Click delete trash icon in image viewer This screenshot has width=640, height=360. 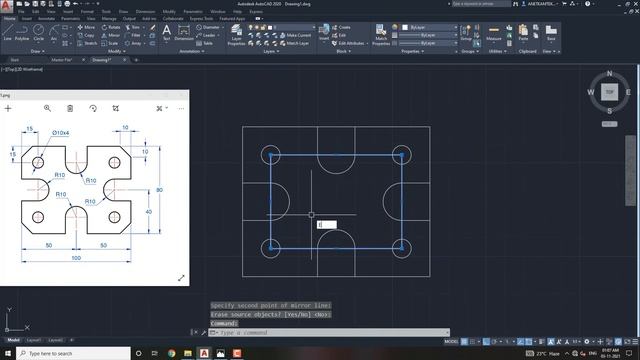click(70, 108)
